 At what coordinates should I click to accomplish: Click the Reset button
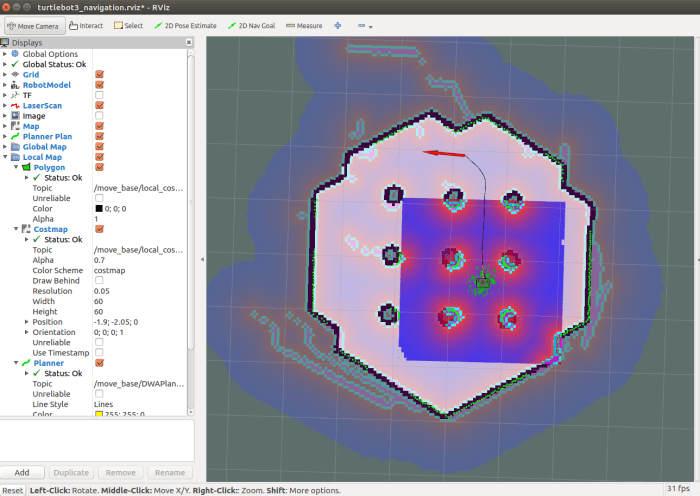coord(12,490)
